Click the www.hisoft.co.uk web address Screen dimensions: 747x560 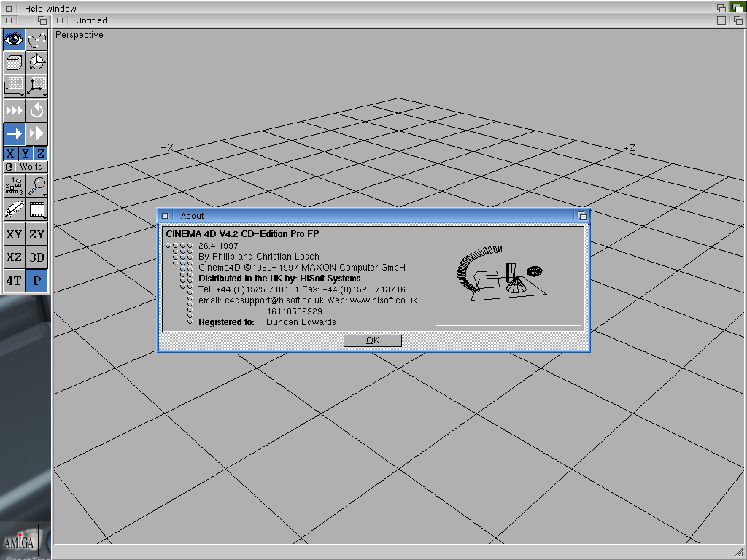384,300
